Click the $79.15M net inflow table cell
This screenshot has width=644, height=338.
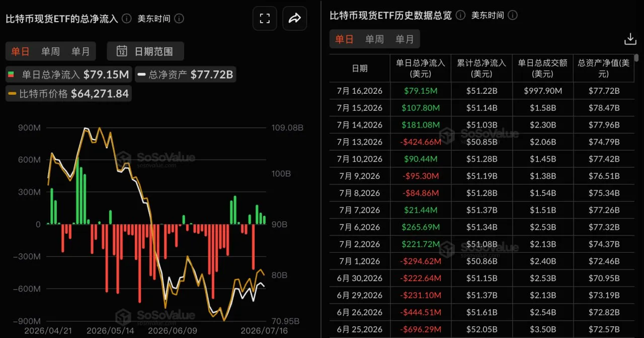point(421,91)
